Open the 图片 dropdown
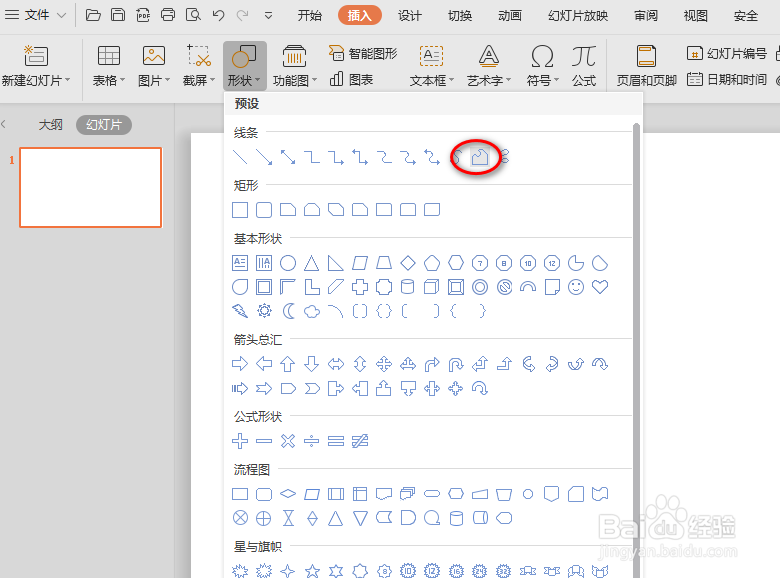780x578 pixels. pyautogui.click(x=154, y=66)
